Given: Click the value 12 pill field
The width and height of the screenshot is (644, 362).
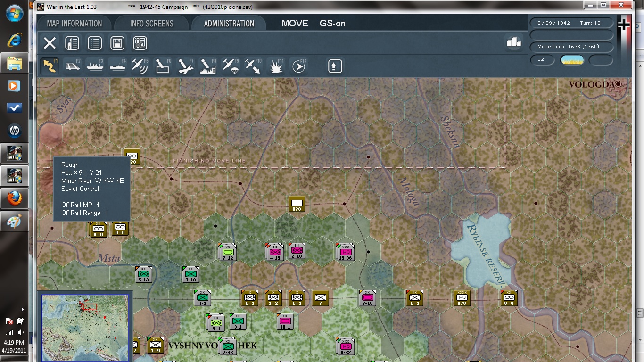Looking at the screenshot, I should (543, 60).
